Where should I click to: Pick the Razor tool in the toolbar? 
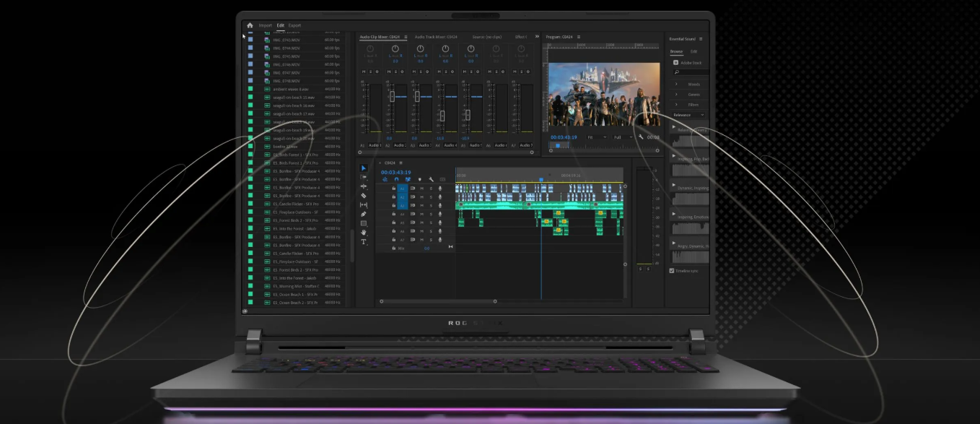[364, 196]
